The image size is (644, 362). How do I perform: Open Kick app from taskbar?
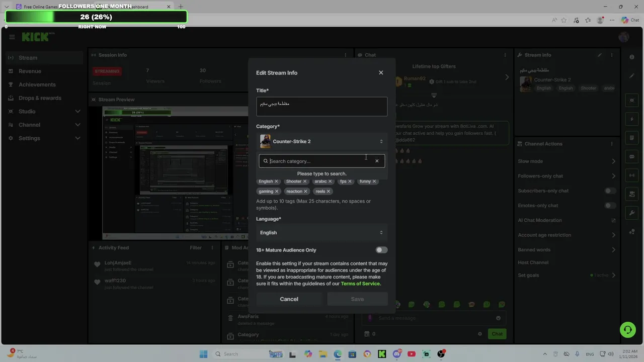pyautogui.click(x=382, y=354)
